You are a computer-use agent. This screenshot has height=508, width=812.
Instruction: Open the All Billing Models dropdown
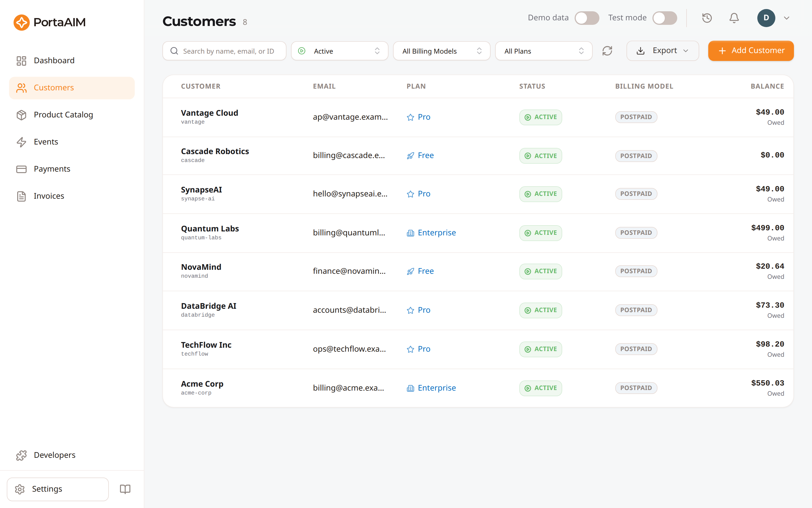pos(442,51)
